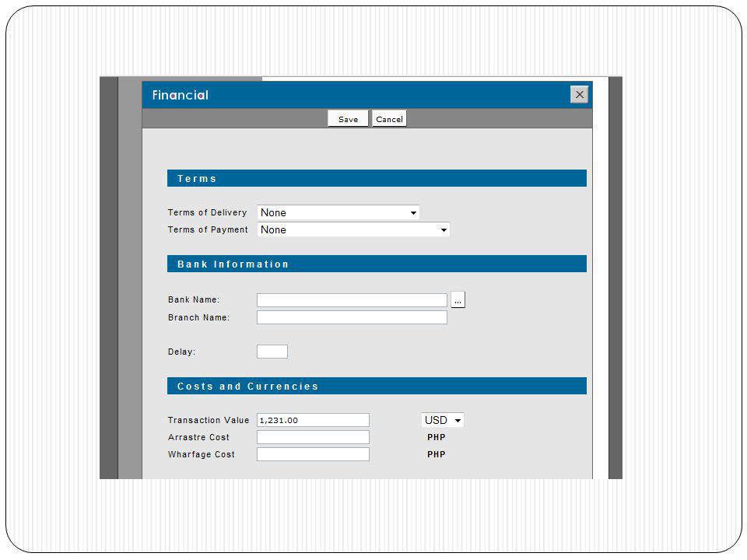Viewport: 747px width, 560px height.
Task: Close the Financial dialog with the X
Action: click(579, 94)
